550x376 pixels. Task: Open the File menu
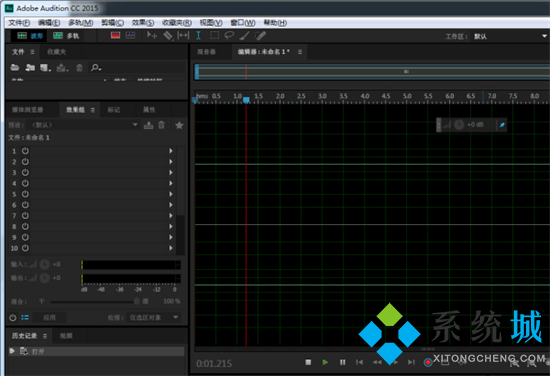click(19, 23)
